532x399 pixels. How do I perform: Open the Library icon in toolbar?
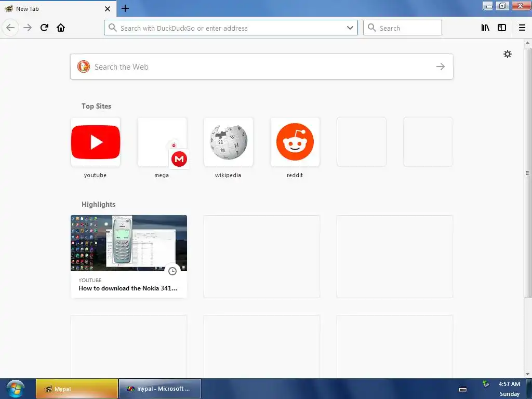(x=485, y=28)
